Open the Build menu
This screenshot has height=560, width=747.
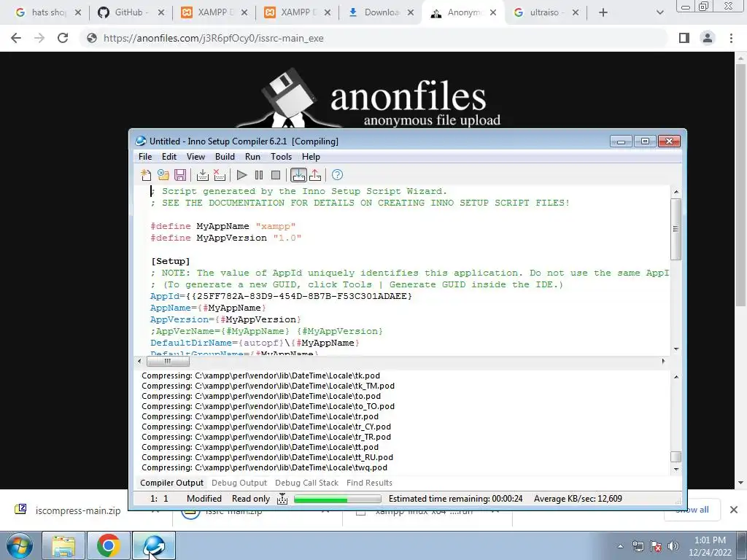225,157
